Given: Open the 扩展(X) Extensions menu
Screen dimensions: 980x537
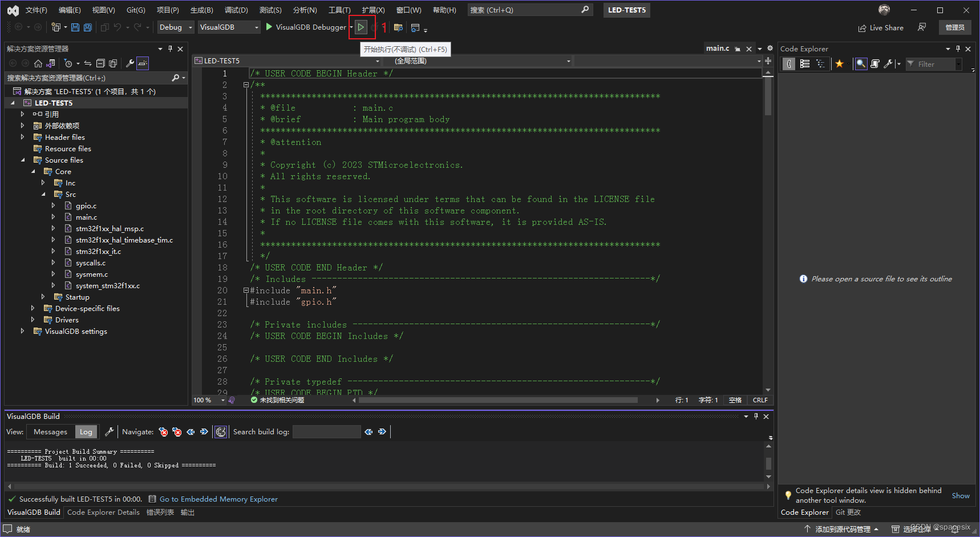Looking at the screenshot, I should (x=373, y=10).
